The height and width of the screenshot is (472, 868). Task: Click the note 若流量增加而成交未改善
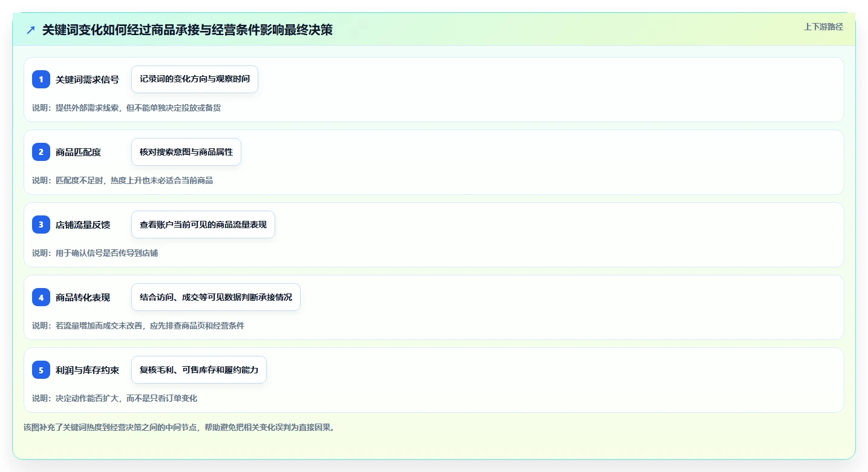pyautogui.click(x=139, y=326)
